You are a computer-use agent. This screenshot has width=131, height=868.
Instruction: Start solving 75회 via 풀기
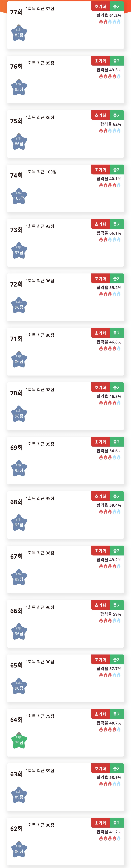[117, 115]
